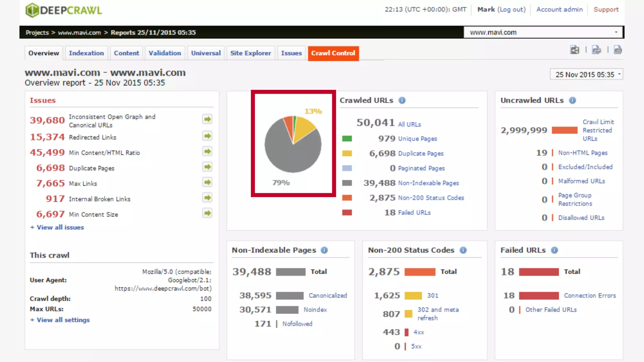
Task: Open the Crawl Control tab
Action: pyautogui.click(x=333, y=53)
